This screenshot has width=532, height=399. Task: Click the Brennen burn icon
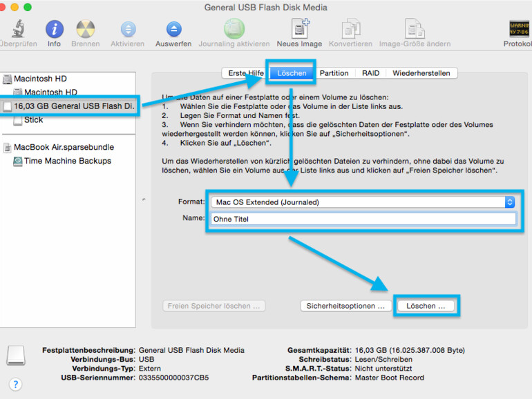click(86, 29)
